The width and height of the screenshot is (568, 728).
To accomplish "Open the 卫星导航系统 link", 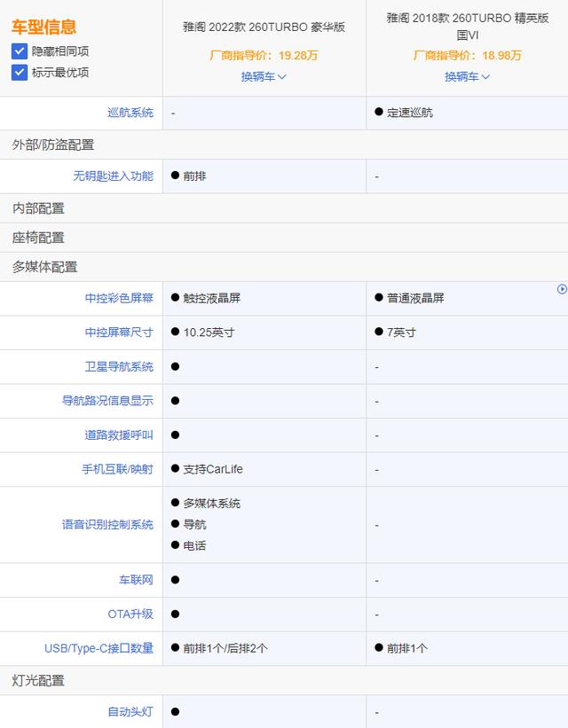I will pos(119,367).
